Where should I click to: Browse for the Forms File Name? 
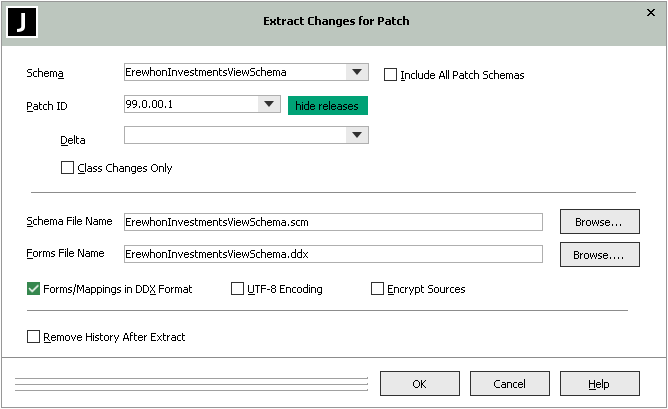pos(599,255)
